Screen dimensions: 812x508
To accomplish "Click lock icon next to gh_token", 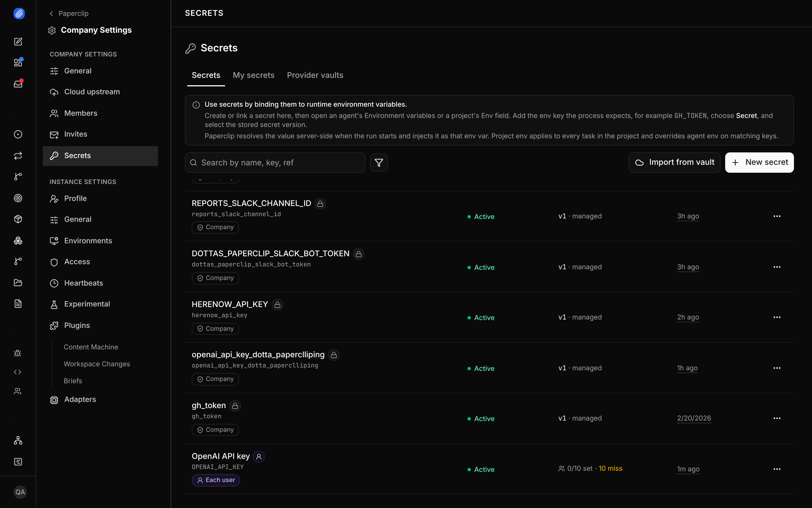I will (235, 406).
